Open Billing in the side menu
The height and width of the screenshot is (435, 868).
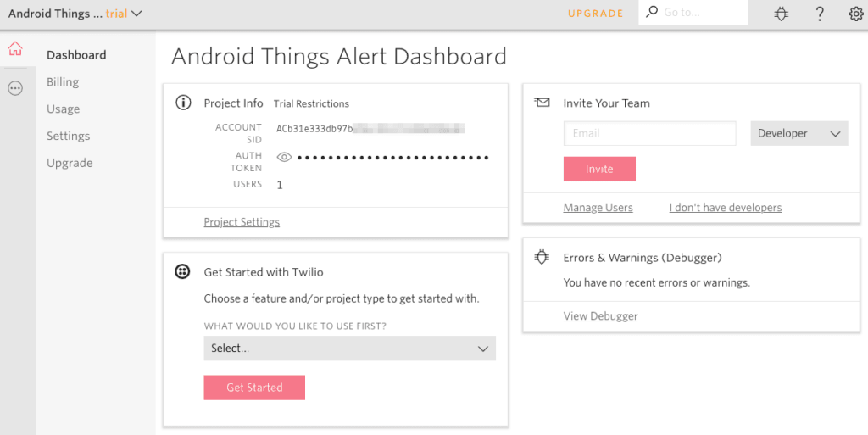pos(63,82)
